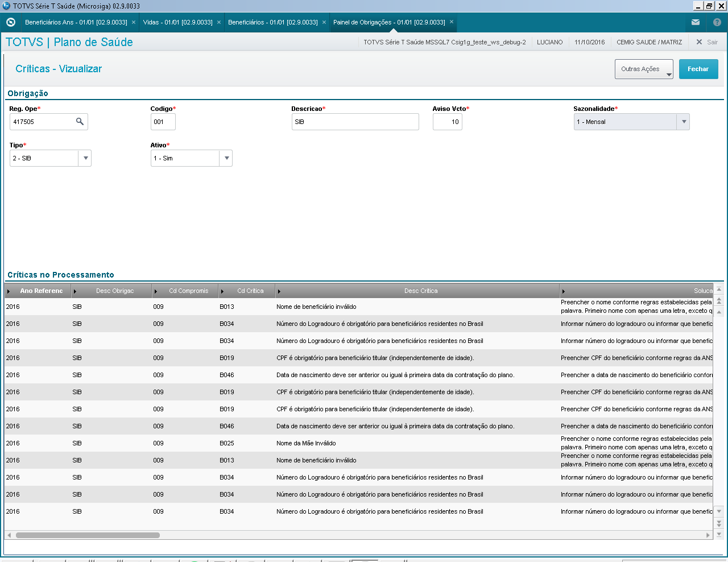The height and width of the screenshot is (562, 728).
Task: Open the Outras Ações menu
Action: 644,69
